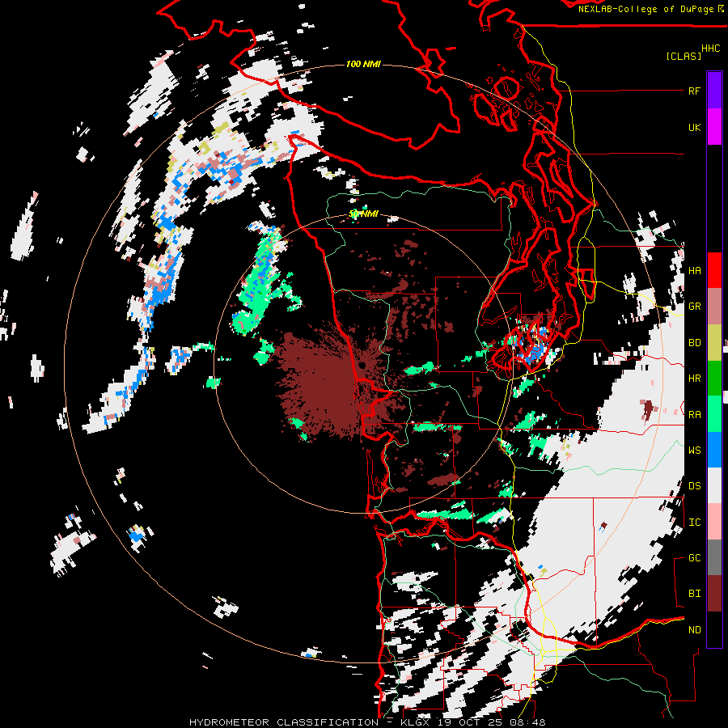Click the WS blue legend swatch

point(714,450)
